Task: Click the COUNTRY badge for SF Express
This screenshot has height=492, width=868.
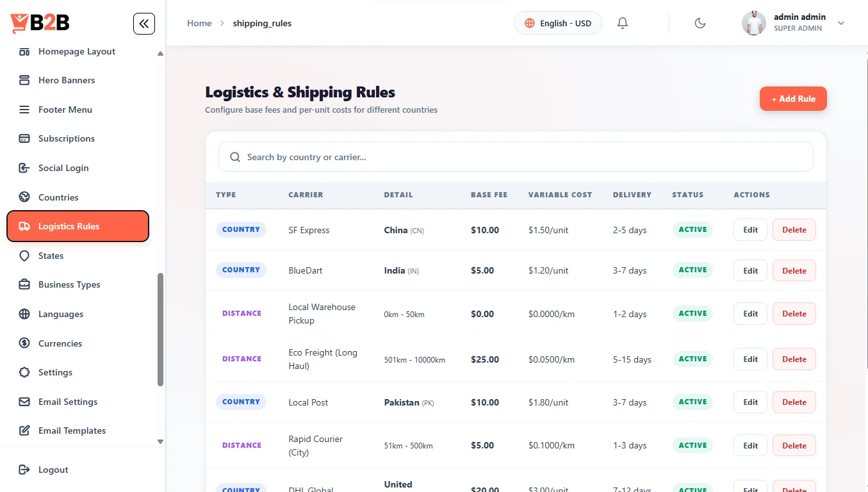Action: click(x=241, y=229)
